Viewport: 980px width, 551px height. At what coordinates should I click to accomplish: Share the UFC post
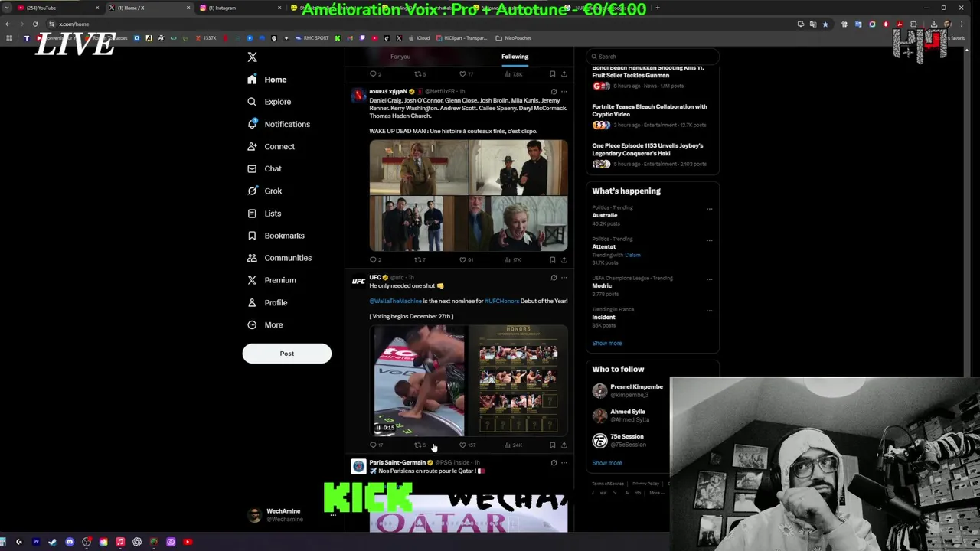point(564,445)
